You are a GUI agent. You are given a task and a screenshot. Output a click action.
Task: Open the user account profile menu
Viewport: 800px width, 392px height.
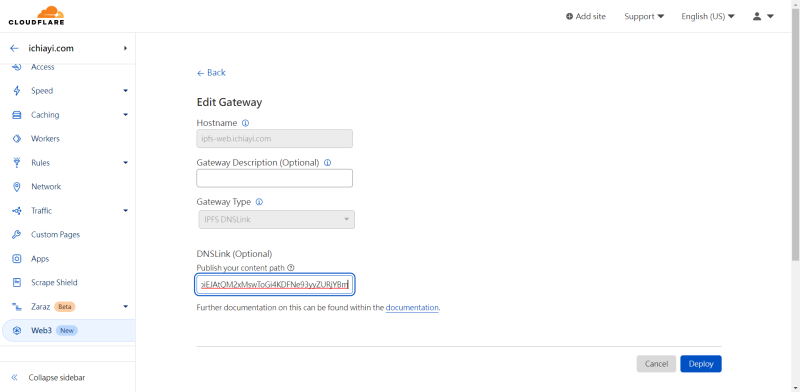[x=763, y=16]
